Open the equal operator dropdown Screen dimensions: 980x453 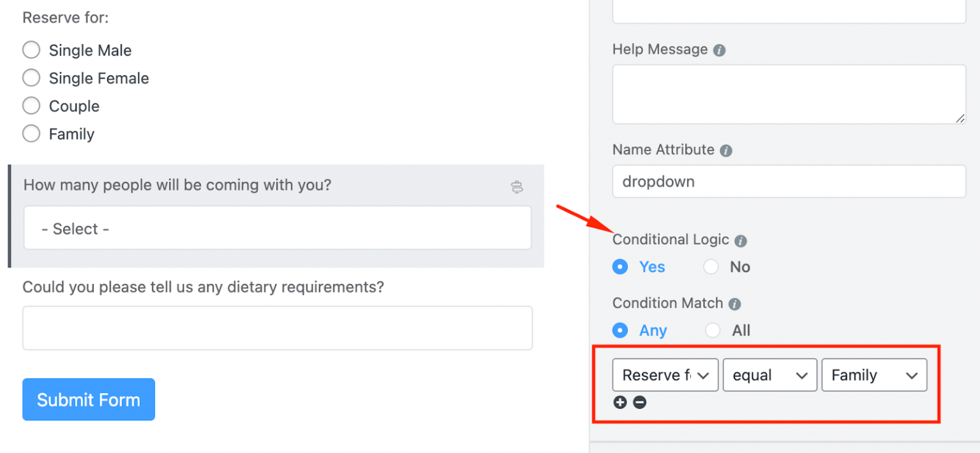(769, 375)
